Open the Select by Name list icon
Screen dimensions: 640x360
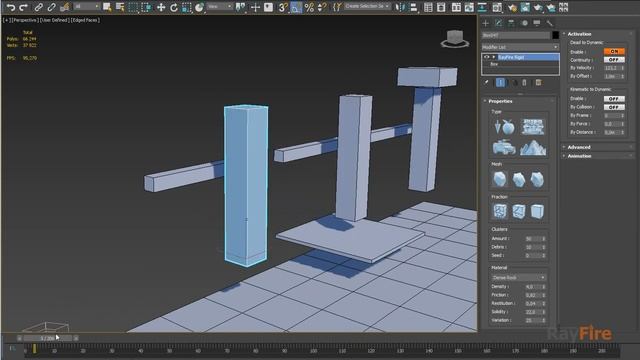tap(120, 7)
